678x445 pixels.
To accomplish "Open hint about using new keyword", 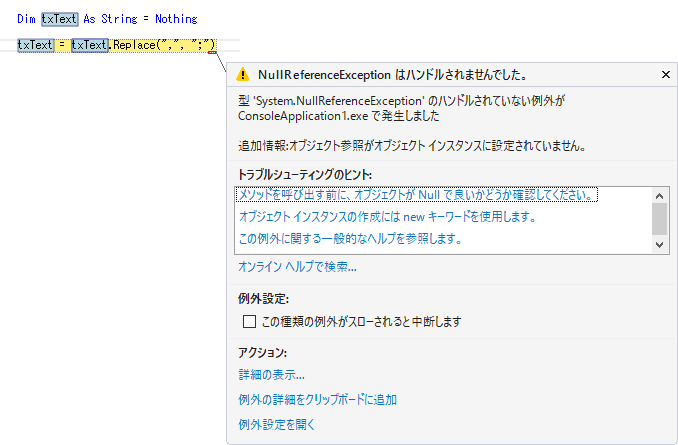I will coord(387,216).
